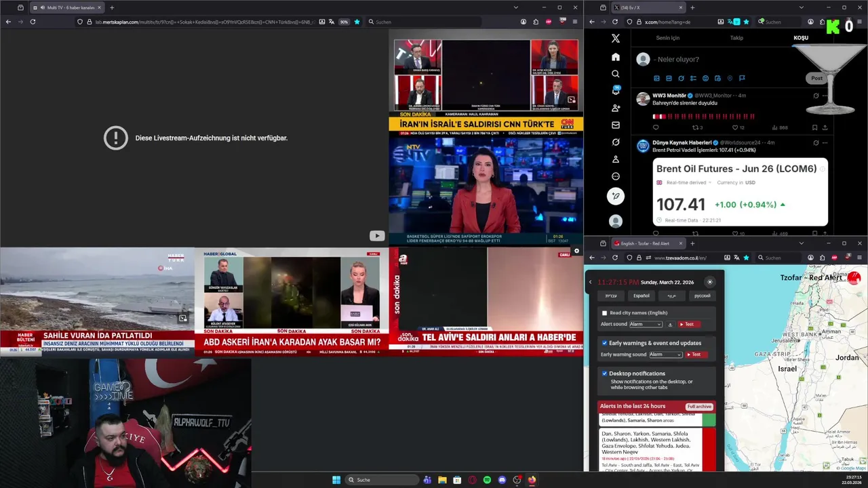Open Discord from the taskbar
The width and height of the screenshot is (868, 488).
coord(502,480)
